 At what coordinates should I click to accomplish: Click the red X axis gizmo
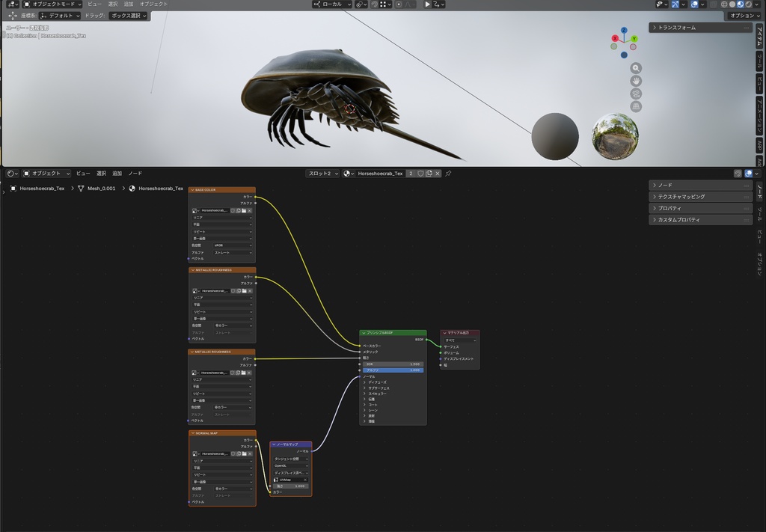coord(615,38)
